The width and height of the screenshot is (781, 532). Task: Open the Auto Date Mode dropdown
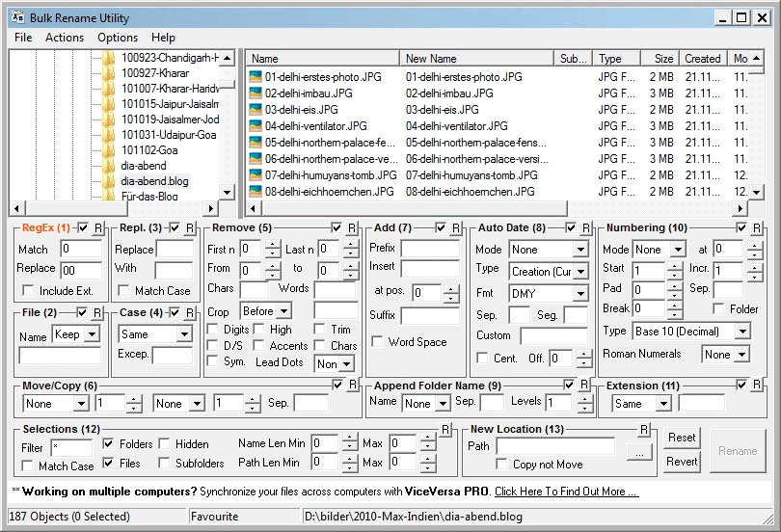(x=580, y=250)
